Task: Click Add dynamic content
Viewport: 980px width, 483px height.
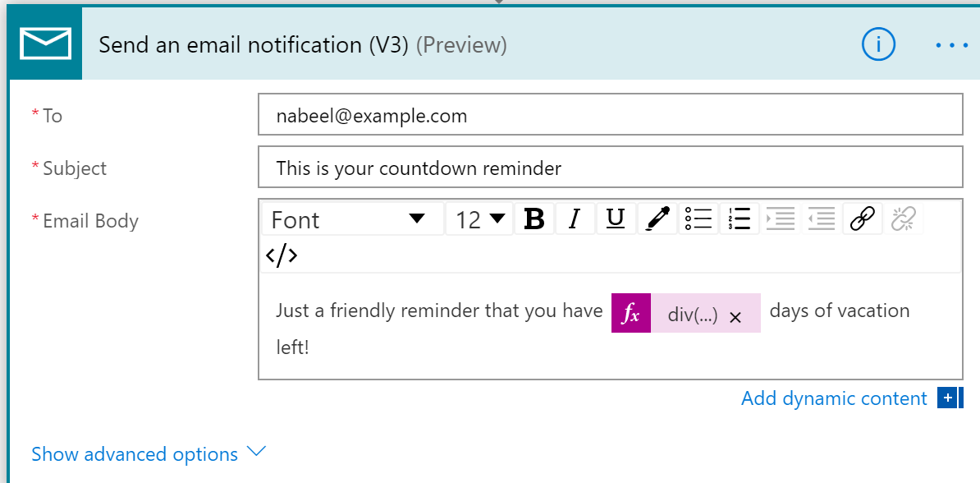Action: (x=834, y=398)
